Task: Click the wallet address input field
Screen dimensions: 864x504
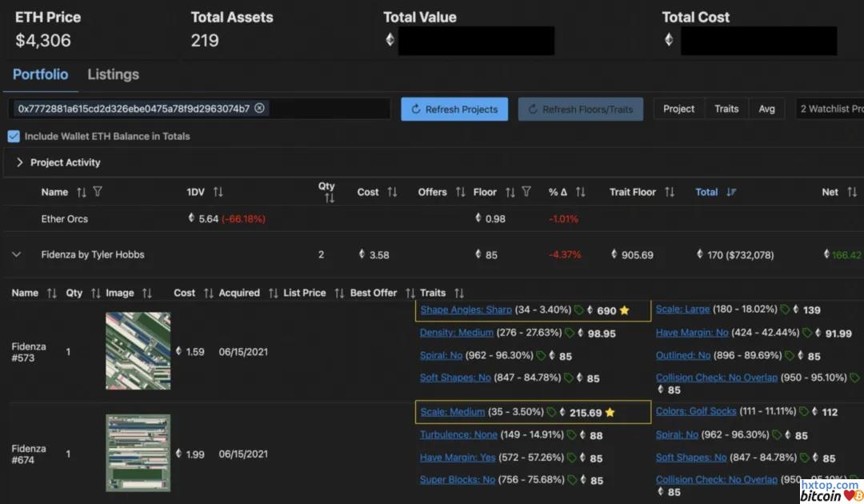Action: [320, 109]
